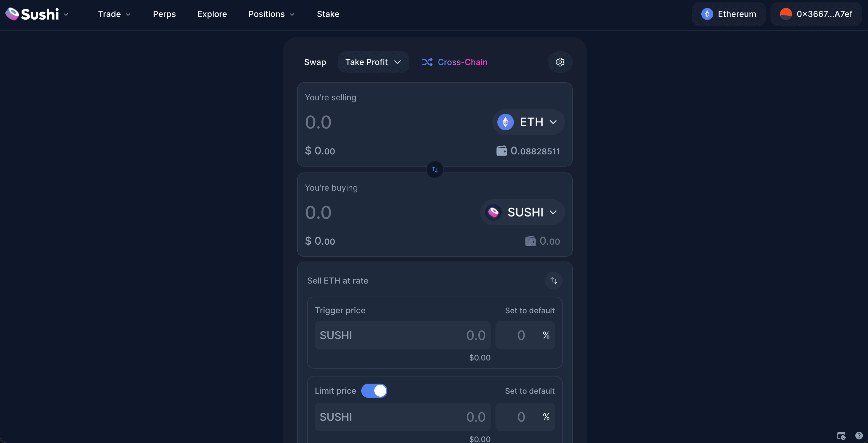Click the swap direction arrows between tokens
868x443 pixels.
click(435, 170)
